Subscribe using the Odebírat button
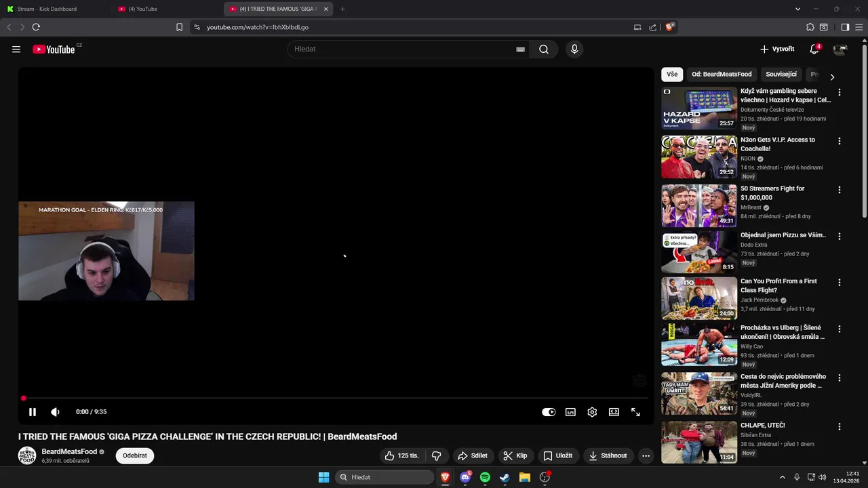This screenshot has width=868, height=488. [x=135, y=455]
